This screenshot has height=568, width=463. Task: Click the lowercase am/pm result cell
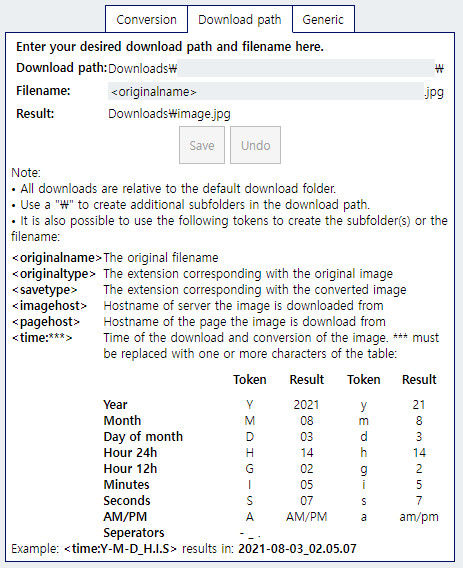click(x=419, y=517)
